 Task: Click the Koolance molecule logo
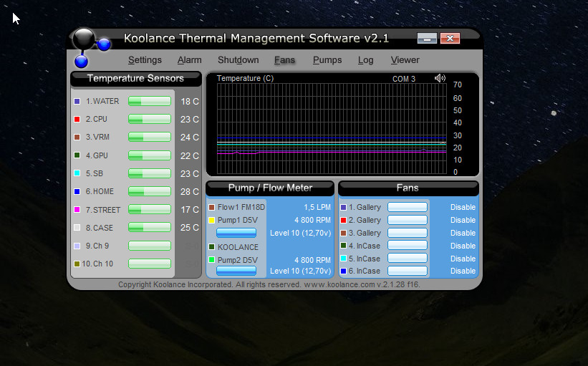click(x=91, y=47)
